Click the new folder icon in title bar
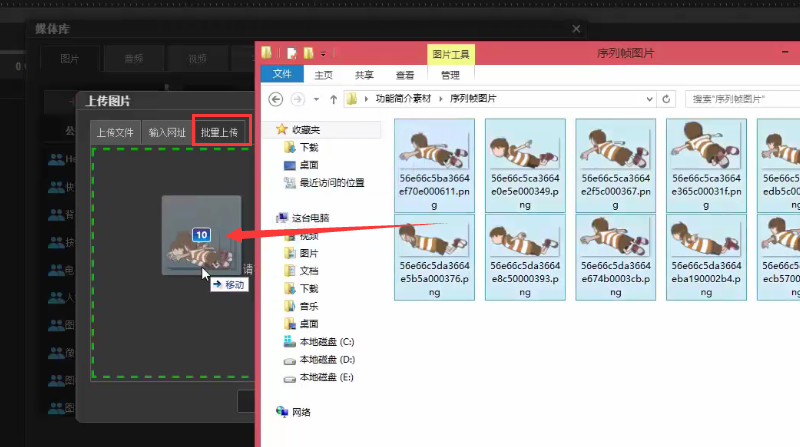The width and height of the screenshot is (800, 447). pos(309,53)
